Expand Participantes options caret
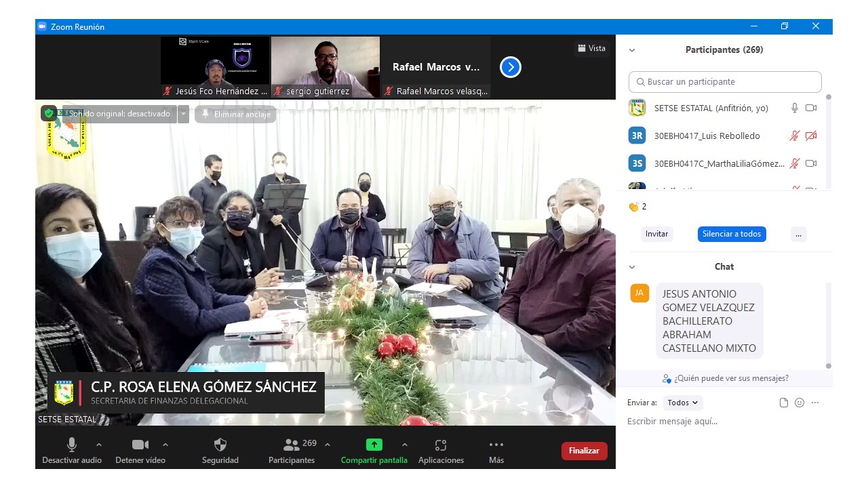868x488 pixels. [x=328, y=445]
